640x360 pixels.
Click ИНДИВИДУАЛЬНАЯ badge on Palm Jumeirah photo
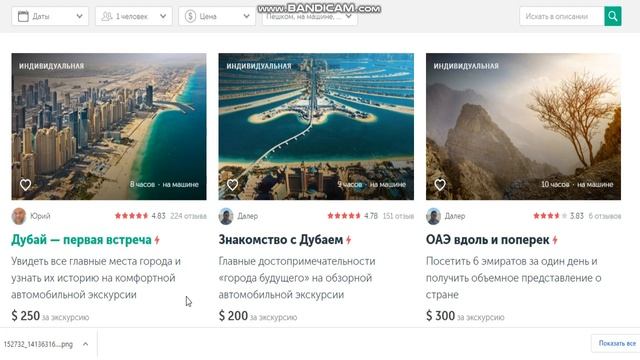coord(259,66)
